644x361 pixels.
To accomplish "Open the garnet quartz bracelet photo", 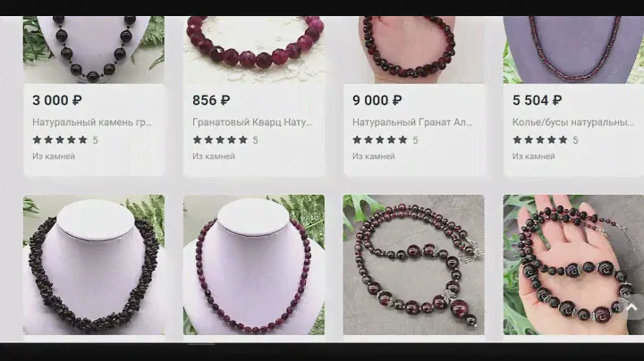I will [254, 50].
